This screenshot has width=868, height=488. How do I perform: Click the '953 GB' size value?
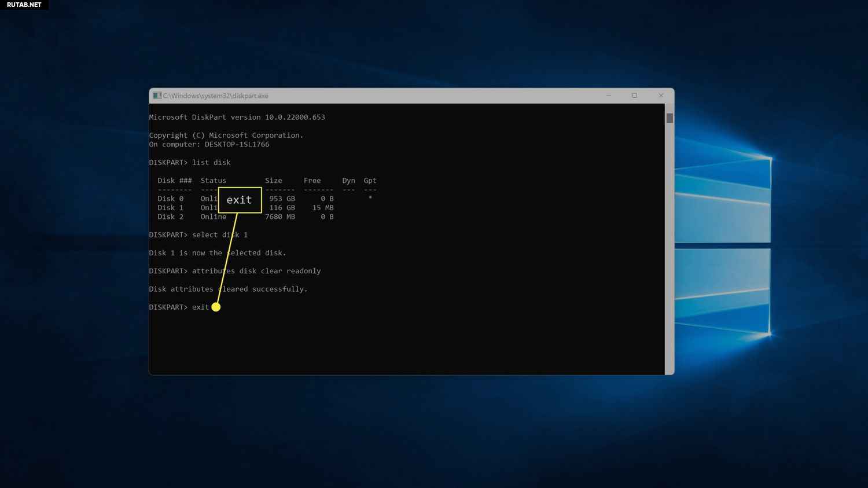[x=282, y=198]
